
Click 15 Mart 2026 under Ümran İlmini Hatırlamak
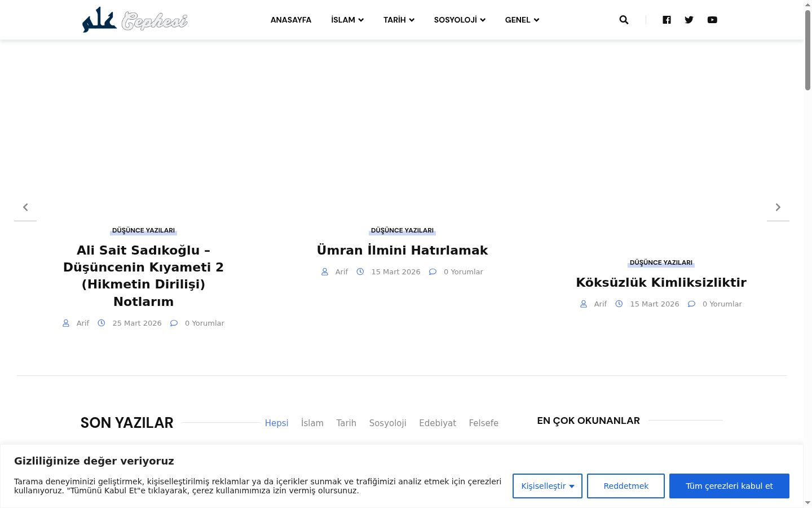pos(396,271)
